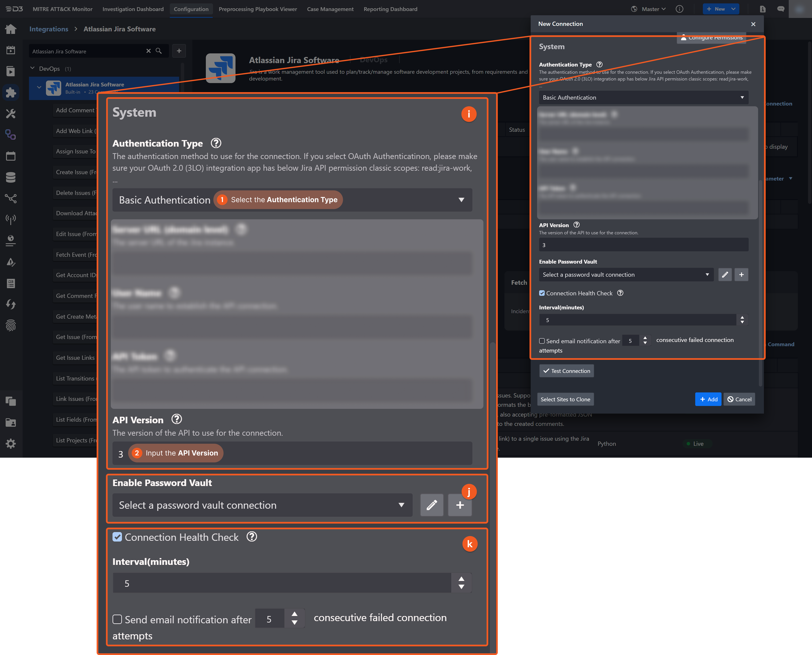Click the settings gear sidebar icon
This screenshot has width=812, height=655.
pyautogui.click(x=11, y=443)
